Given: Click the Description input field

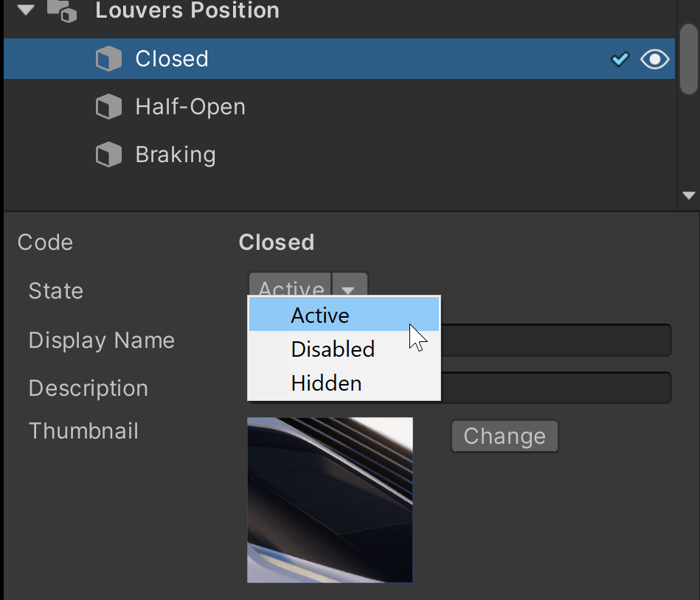Looking at the screenshot, I should pyautogui.click(x=555, y=388).
